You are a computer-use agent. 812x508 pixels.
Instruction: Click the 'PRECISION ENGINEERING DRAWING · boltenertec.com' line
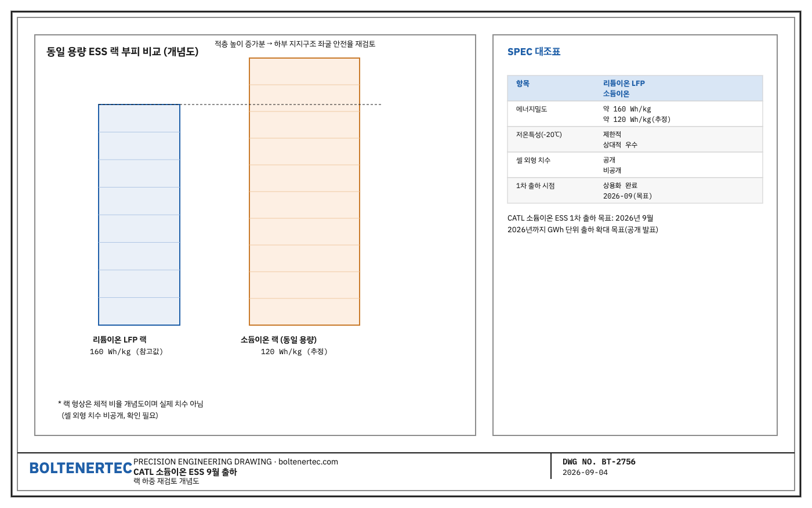[235, 462]
